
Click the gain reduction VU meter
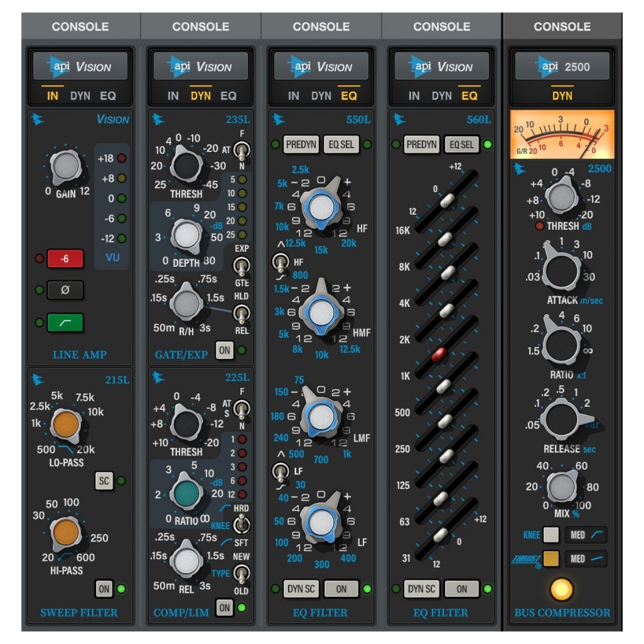click(562, 134)
